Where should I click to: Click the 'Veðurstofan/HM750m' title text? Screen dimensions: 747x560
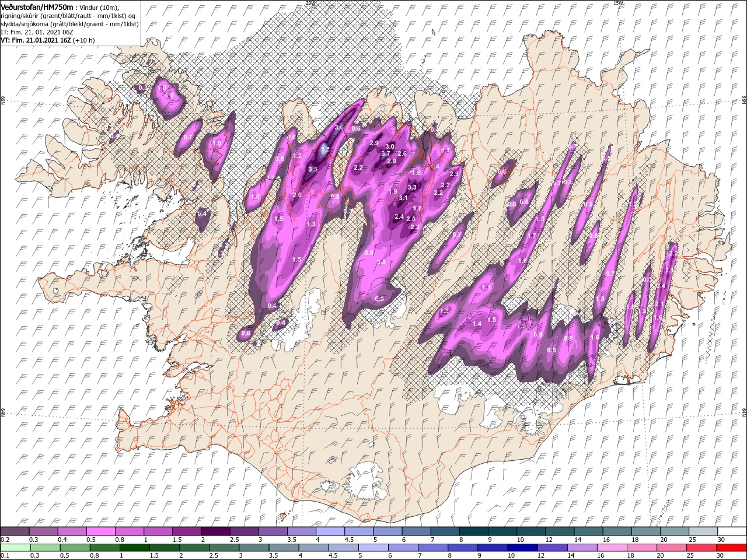tap(37, 6)
